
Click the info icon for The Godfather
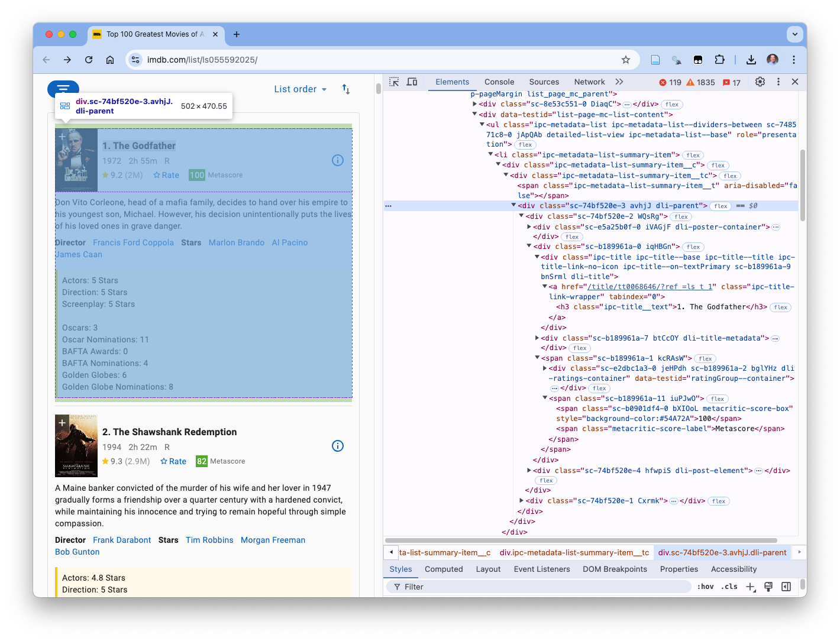[338, 160]
